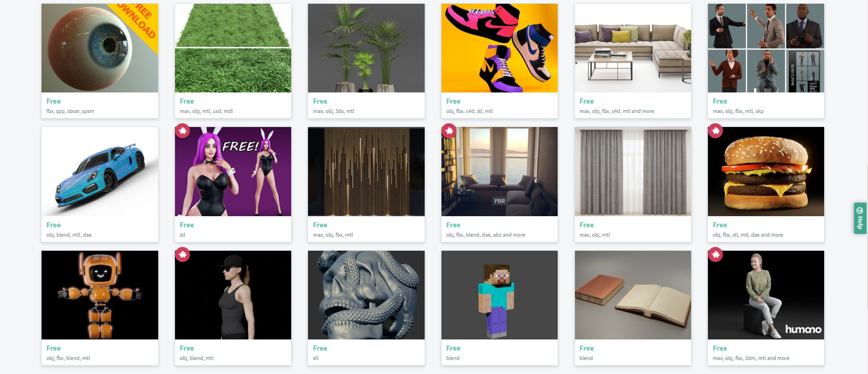Open the Minecraft Steve character thumbnail

click(499, 295)
